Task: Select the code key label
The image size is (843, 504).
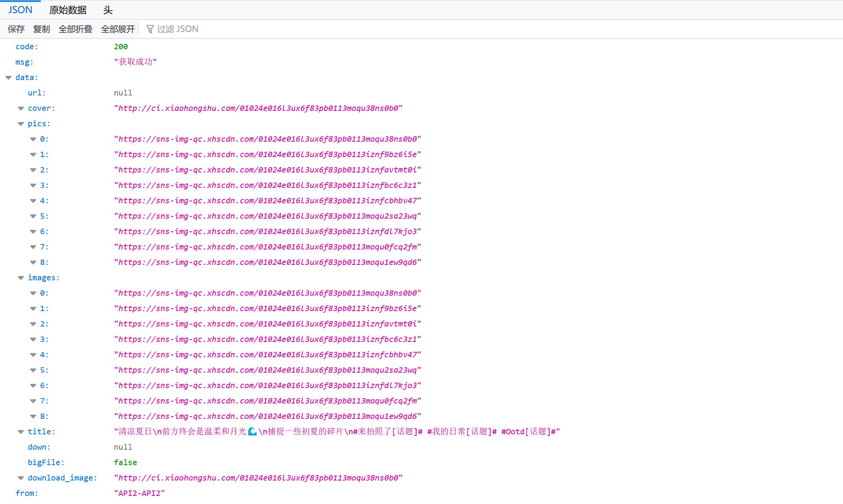Action: [x=27, y=47]
